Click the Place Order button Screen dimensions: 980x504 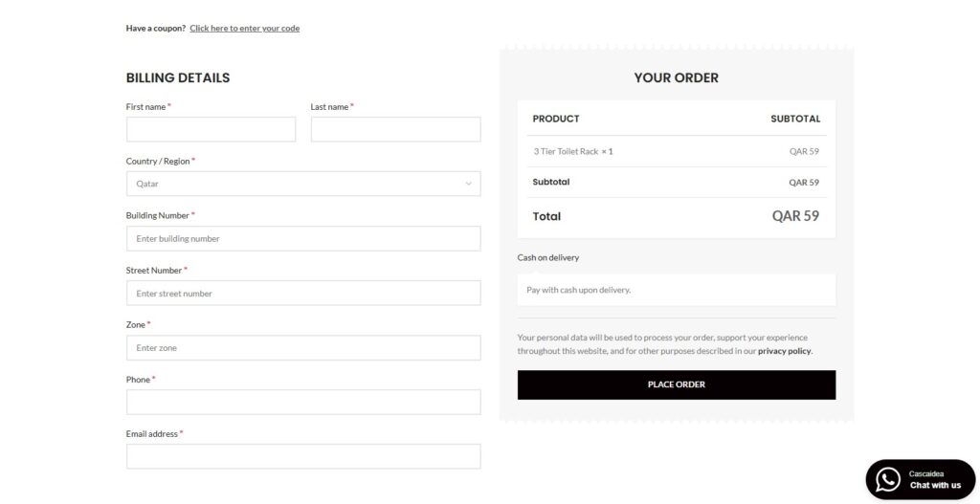[x=677, y=384]
